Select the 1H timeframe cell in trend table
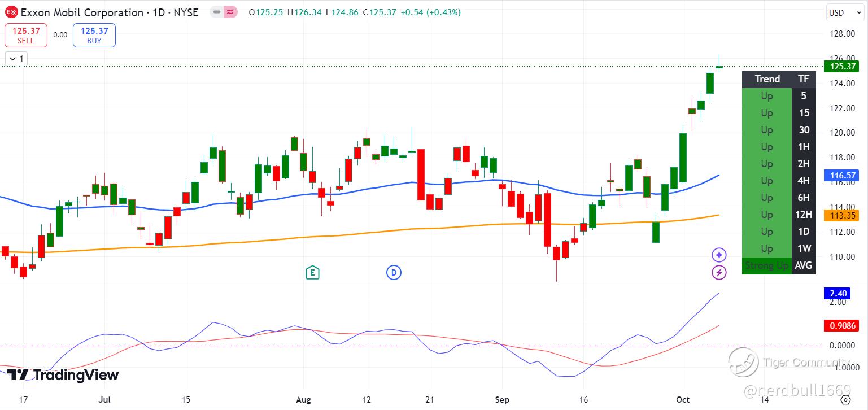Screen dimensions: 868x410 coord(804,147)
